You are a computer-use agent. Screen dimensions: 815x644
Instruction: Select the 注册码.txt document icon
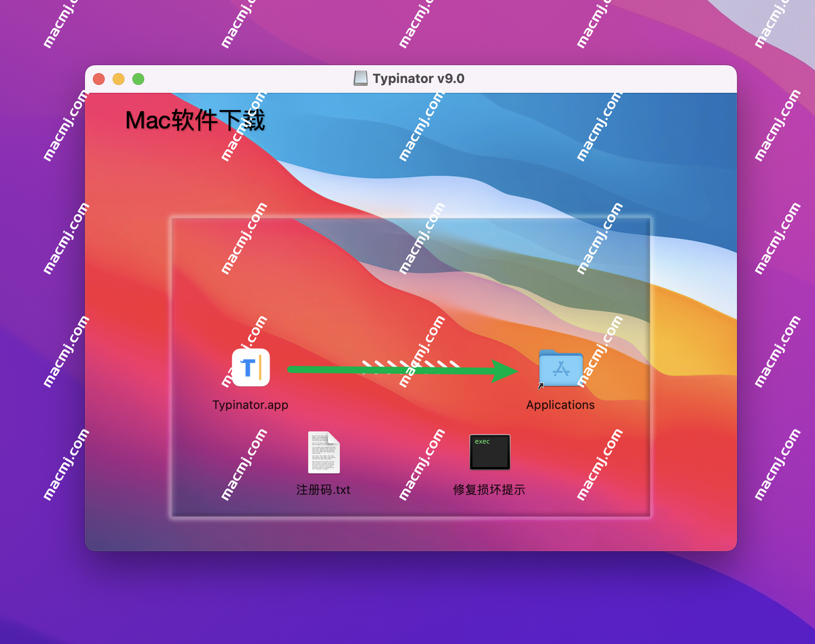[324, 452]
